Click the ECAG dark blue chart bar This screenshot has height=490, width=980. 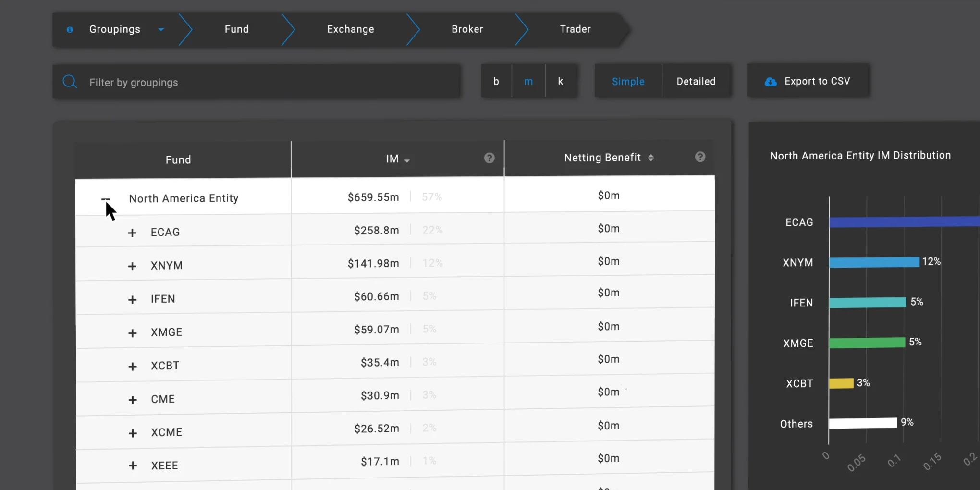point(905,221)
